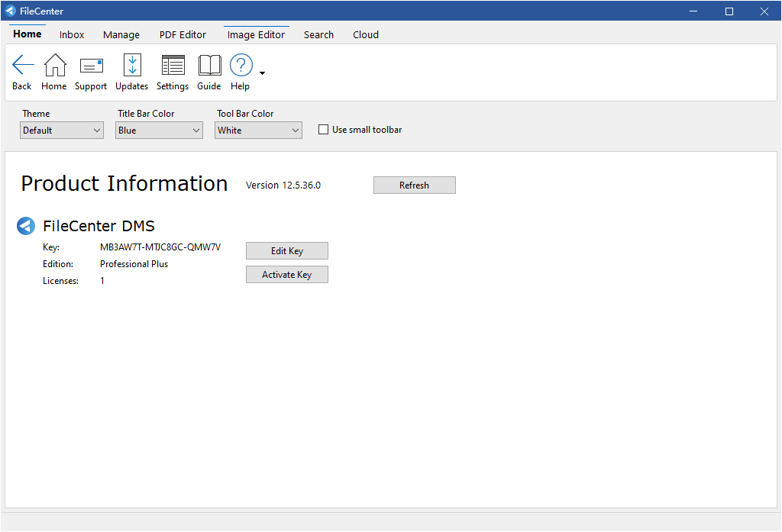
Task: Expand the Help dropdown arrow
Action: [263, 73]
